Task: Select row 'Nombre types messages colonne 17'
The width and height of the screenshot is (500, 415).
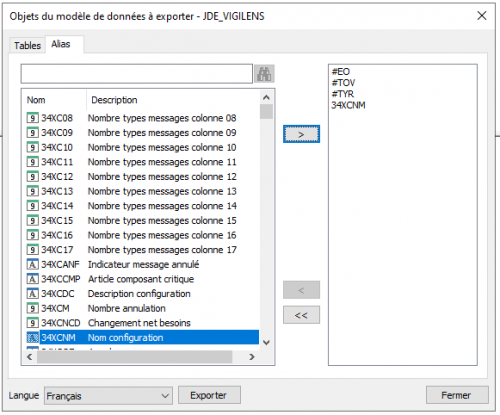Action: (x=142, y=250)
